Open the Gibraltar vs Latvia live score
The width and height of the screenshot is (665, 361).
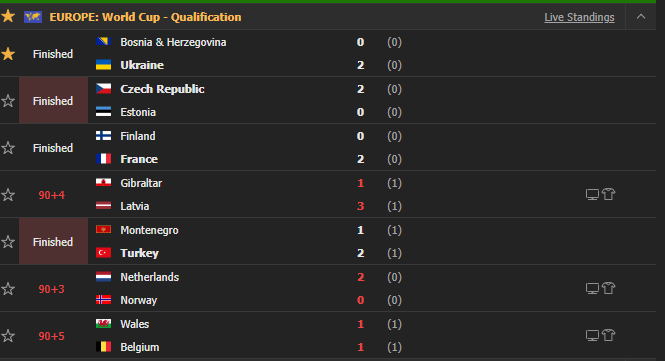360,195
